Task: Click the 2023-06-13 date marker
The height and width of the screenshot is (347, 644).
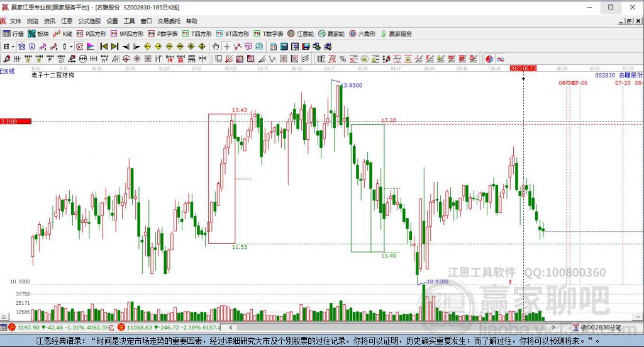Action: pos(523,68)
